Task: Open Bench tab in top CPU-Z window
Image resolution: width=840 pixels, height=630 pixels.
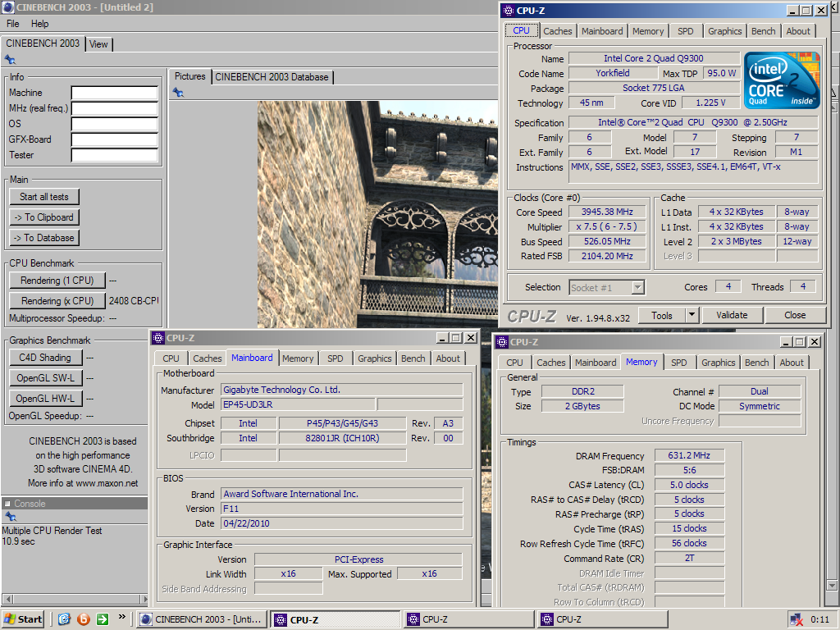Action: click(x=763, y=31)
